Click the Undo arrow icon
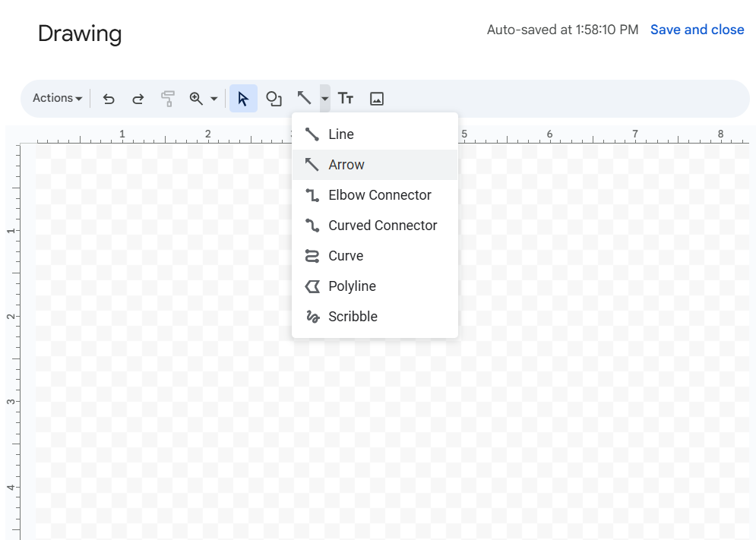The image size is (756, 540). click(x=109, y=99)
